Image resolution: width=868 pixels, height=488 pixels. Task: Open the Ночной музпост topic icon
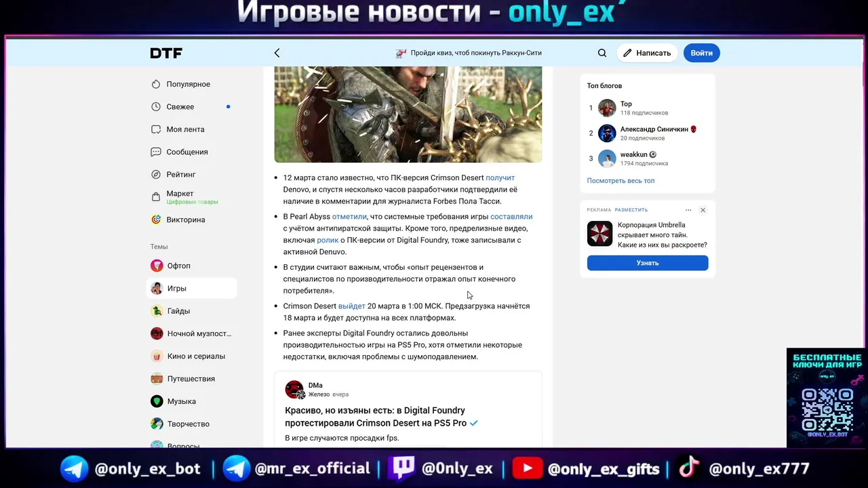[157, 333]
